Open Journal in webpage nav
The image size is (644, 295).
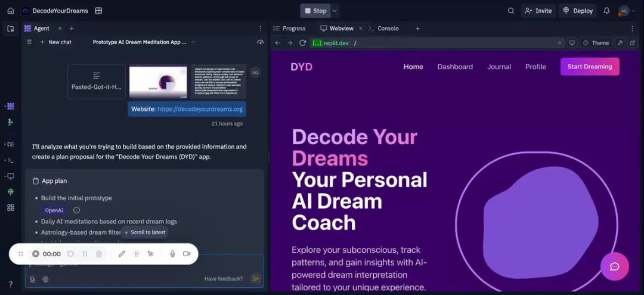(x=499, y=67)
